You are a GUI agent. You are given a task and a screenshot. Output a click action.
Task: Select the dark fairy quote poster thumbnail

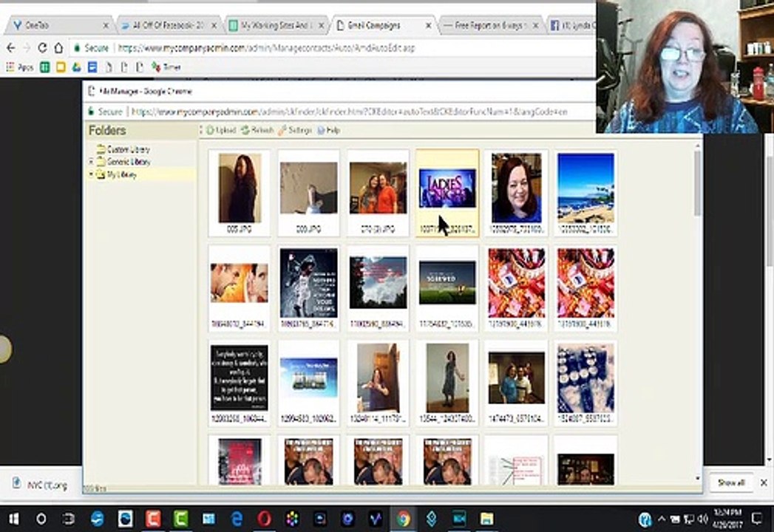point(308,288)
